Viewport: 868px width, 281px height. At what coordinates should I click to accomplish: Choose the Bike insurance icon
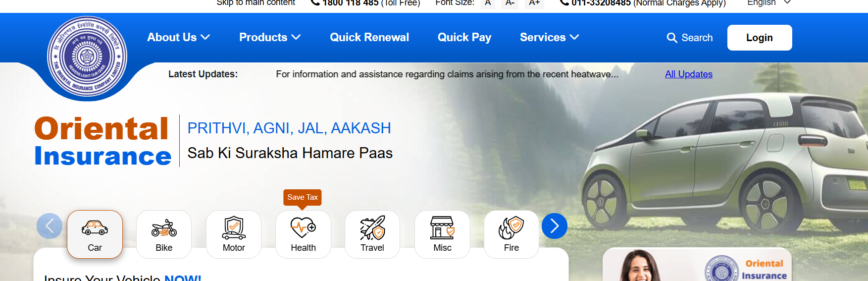tap(164, 228)
